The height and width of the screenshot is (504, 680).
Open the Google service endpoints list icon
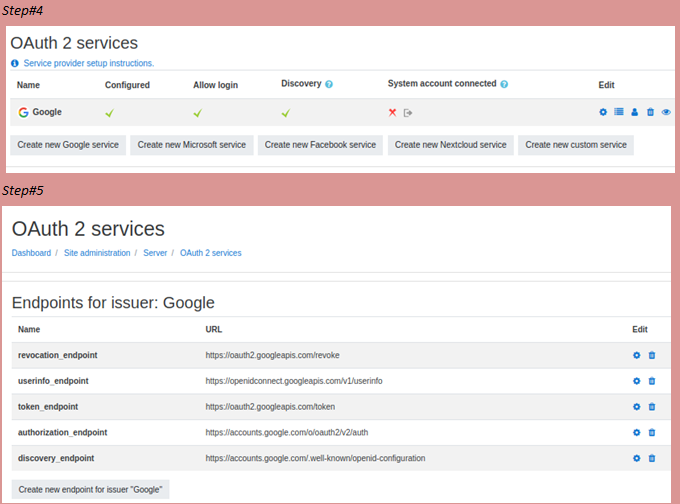[619, 112]
